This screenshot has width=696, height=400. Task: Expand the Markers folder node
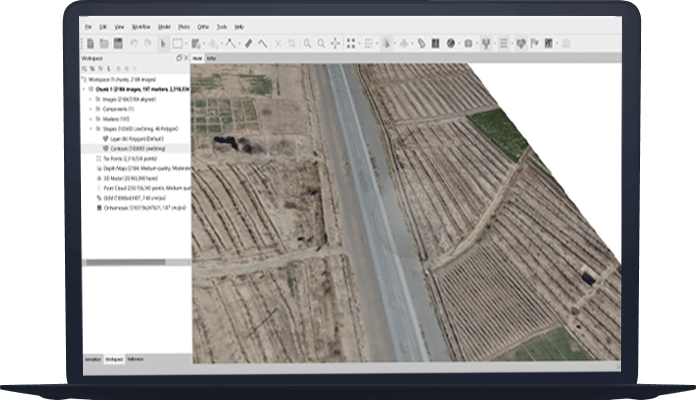90,119
